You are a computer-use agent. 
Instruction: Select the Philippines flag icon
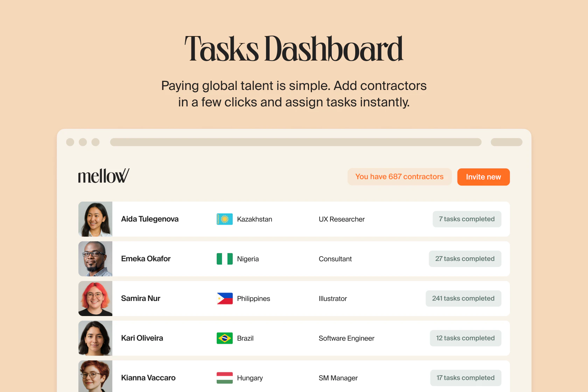225,299
